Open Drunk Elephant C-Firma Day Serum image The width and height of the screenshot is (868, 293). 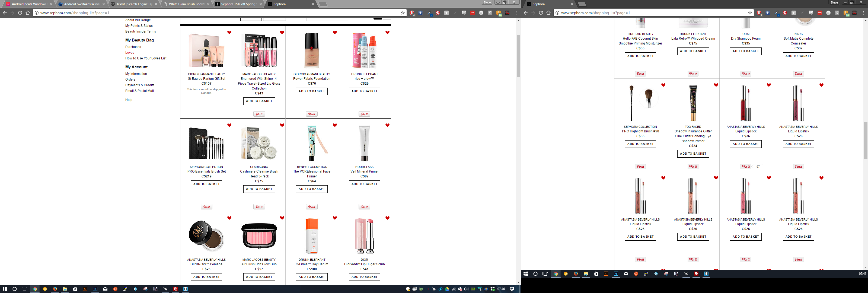(x=312, y=236)
